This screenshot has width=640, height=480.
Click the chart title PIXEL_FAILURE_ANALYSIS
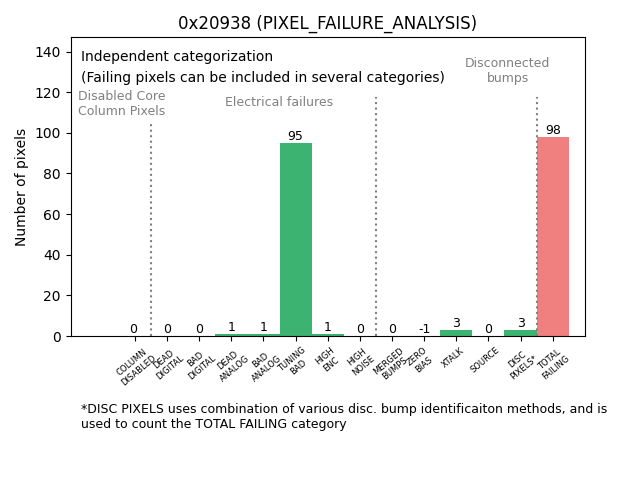coord(327,23)
